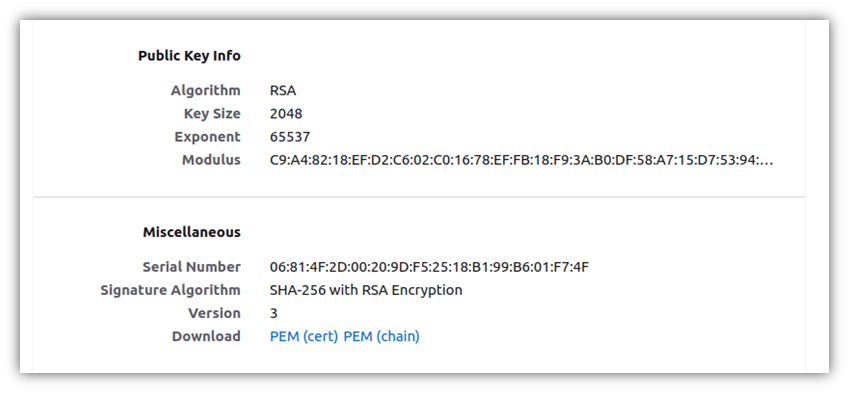
Task: Click the Public Key Info heading
Action: coord(190,56)
